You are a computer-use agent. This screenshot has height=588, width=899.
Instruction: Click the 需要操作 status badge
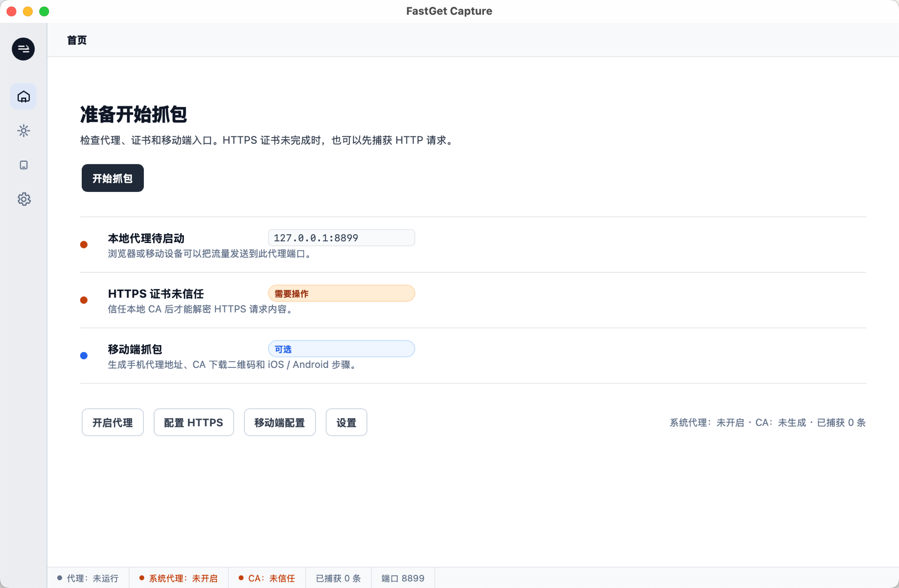pyautogui.click(x=341, y=293)
